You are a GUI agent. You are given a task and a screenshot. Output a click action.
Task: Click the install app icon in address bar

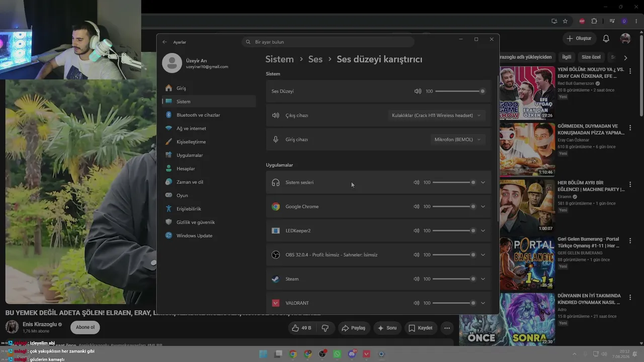point(554,21)
